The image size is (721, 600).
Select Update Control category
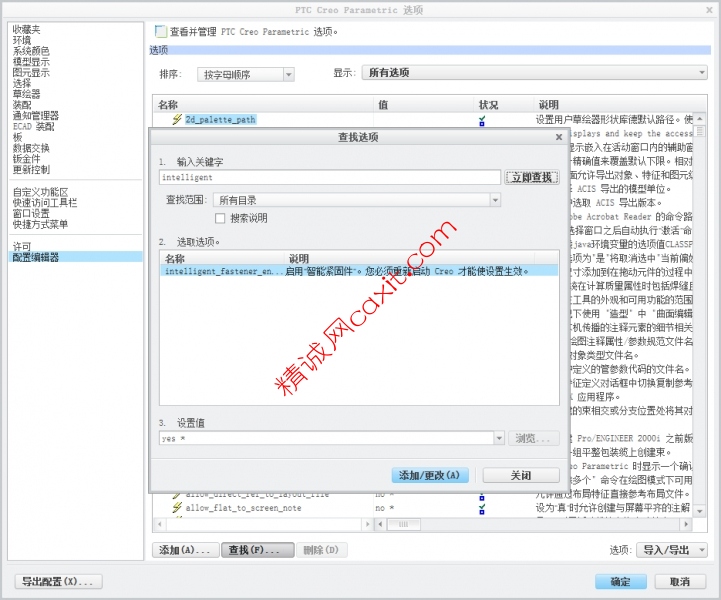[31, 170]
